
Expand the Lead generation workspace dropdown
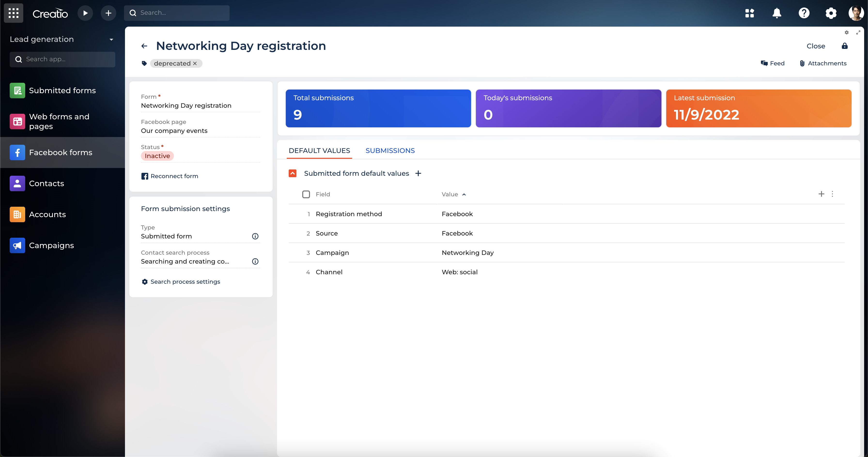pos(111,39)
